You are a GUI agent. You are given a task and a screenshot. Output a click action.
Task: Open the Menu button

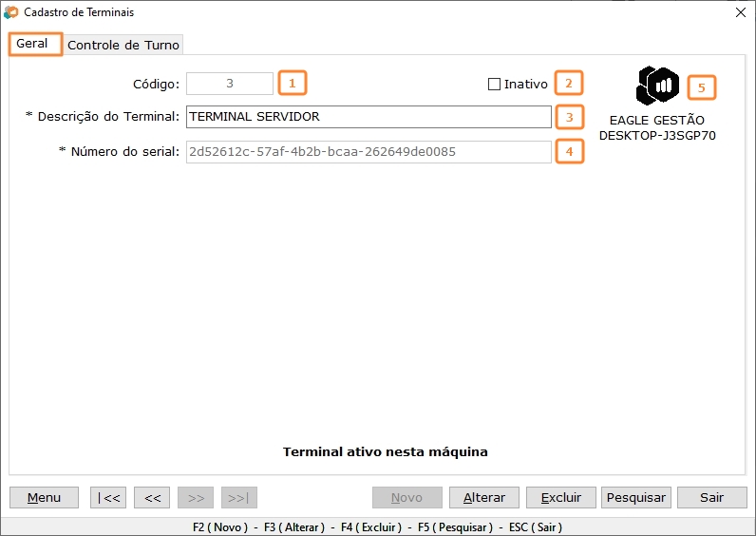coord(44,498)
